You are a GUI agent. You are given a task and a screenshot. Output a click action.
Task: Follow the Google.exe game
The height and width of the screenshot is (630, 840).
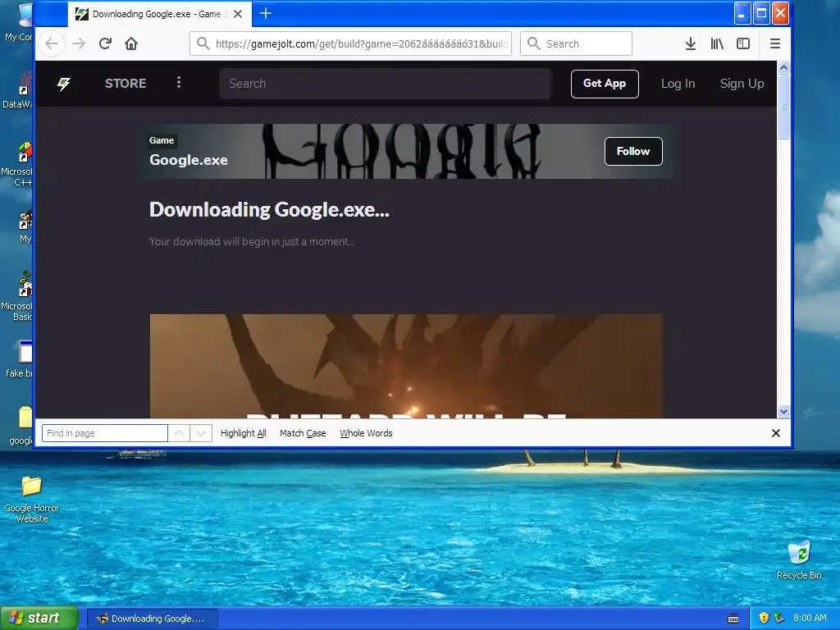633,151
